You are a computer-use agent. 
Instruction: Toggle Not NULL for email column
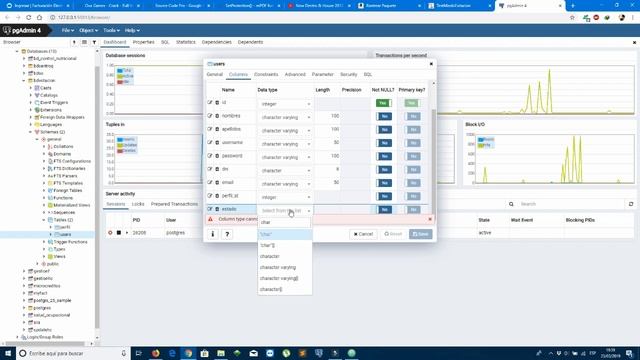(x=384, y=183)
